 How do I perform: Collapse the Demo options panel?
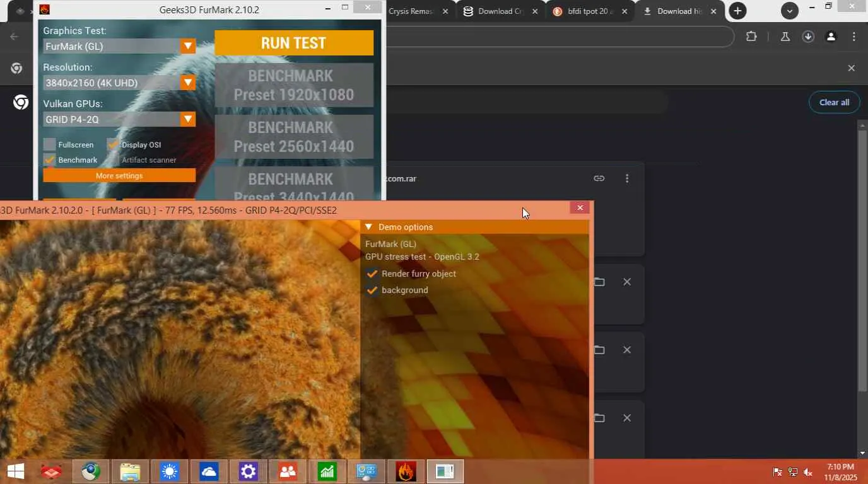tap(369, 227)
